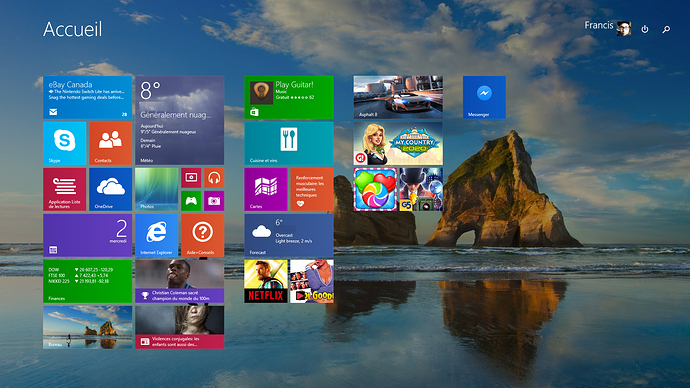Open the small Xbox Games controller tile
Viewport: 690px width, 388px height.
pos(191,201)
